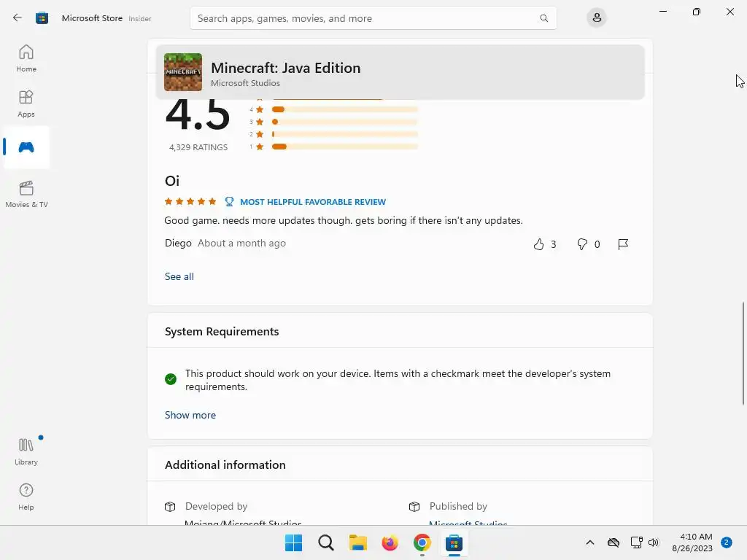Click the 2 star rating bar
Image resolution: width=747 pixels, height=560 pixels.
point(345,134)
